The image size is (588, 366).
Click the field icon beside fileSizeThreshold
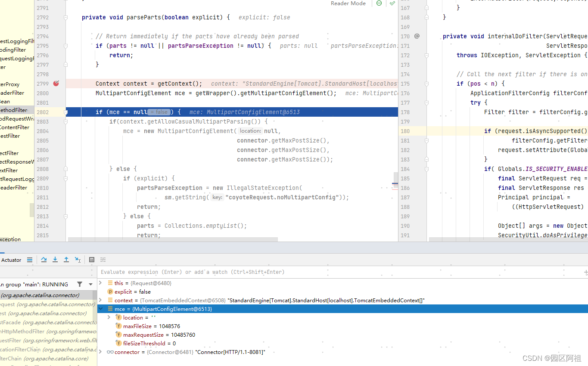point(118,344)
